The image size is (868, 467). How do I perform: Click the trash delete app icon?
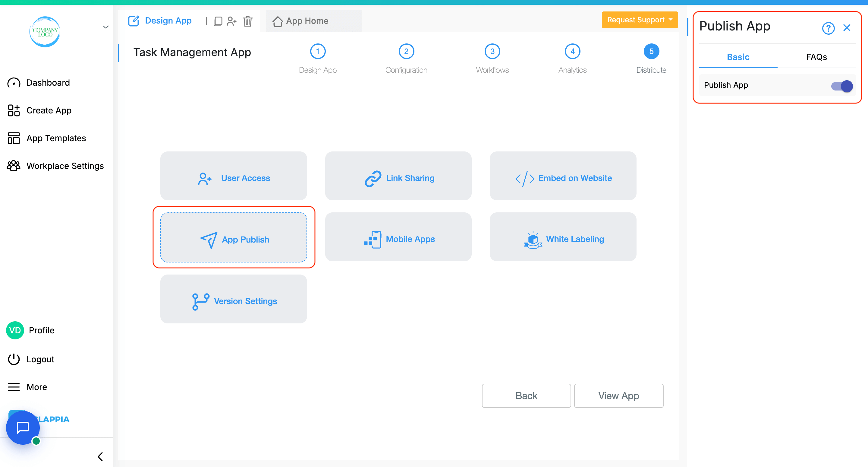tap(248, 21)
